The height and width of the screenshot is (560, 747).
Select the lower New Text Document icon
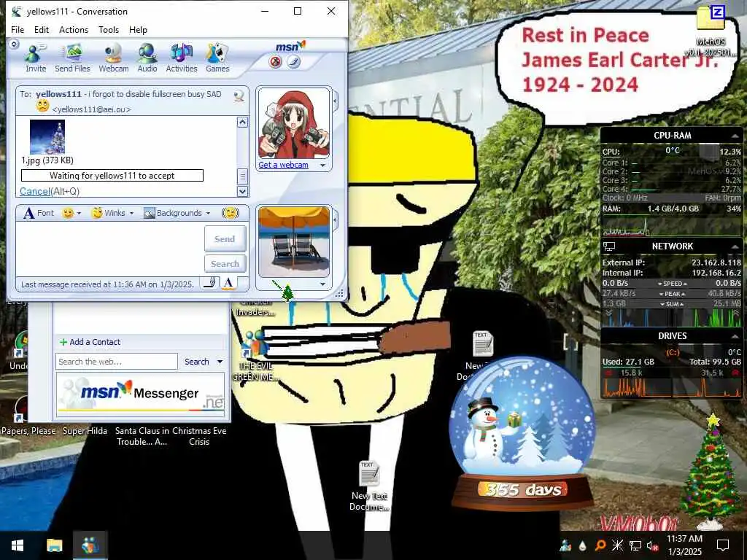click(x=369, y=486)
